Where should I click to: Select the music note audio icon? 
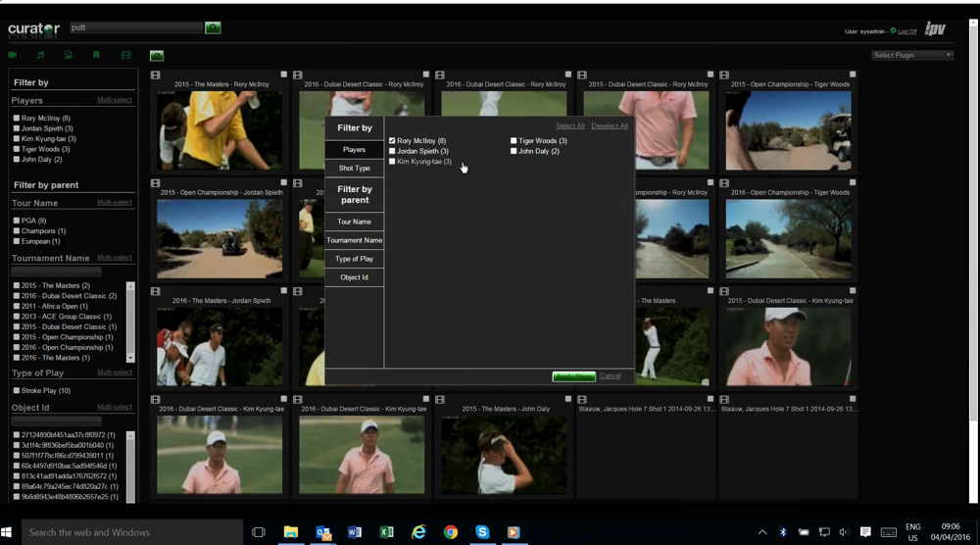(41, 55)
